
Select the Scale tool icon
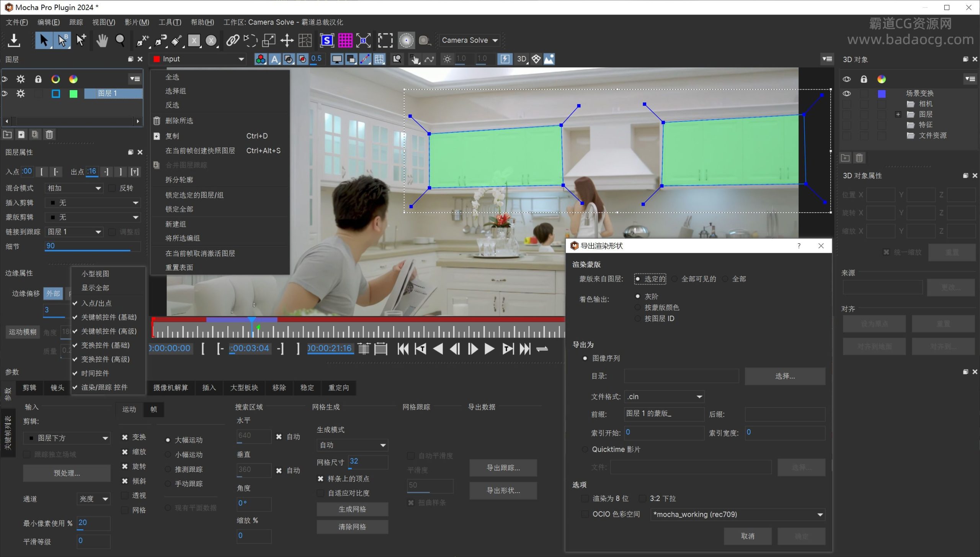click(x=268, y=40)
